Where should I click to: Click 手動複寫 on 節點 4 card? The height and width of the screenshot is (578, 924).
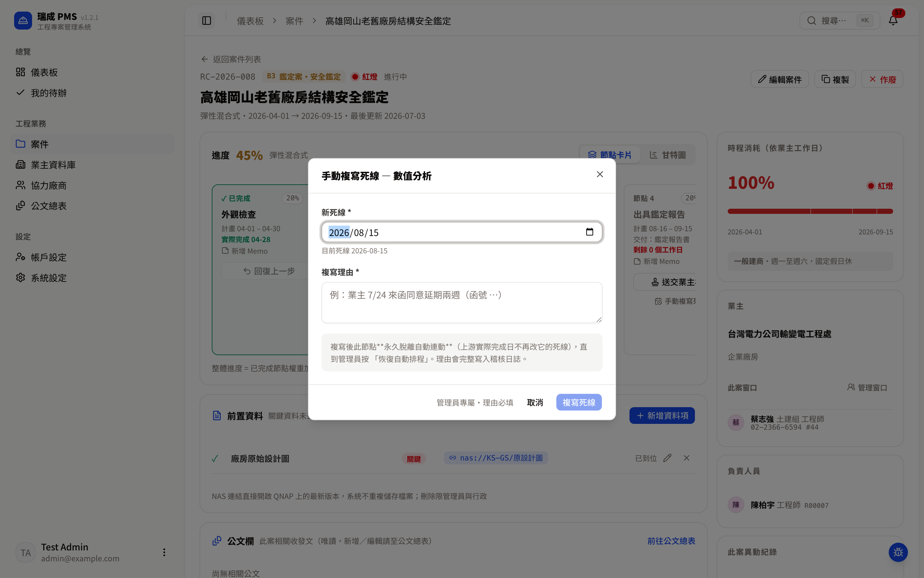coord(675,301)
